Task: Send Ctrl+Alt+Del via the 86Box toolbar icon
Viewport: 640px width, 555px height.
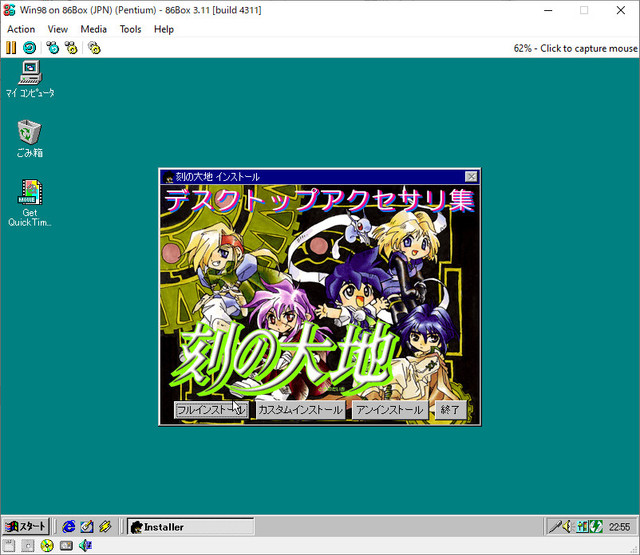Action: pos(52,48)
